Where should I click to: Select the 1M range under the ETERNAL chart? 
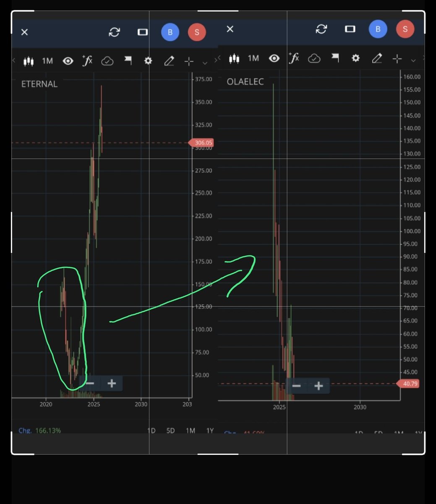[191, 430]
